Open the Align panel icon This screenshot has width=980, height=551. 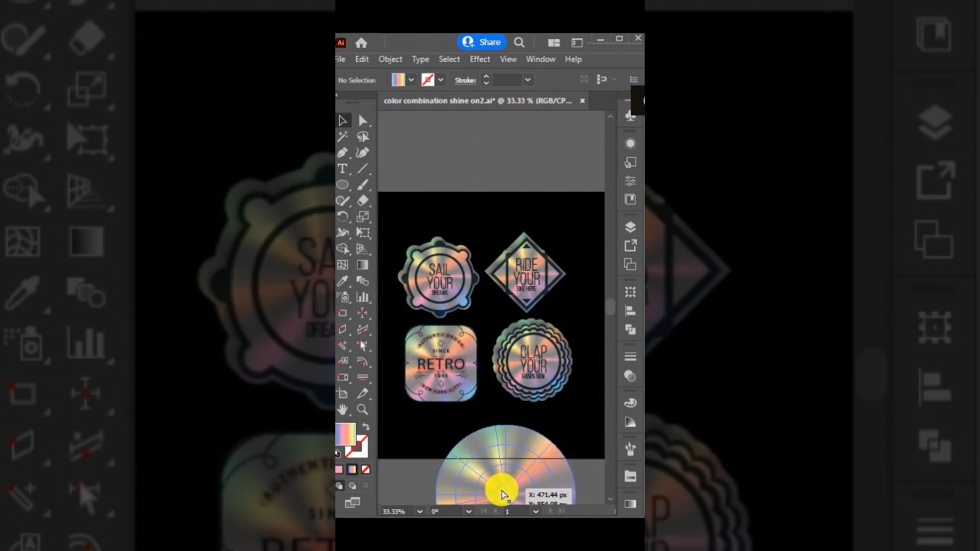coord(630,311)
